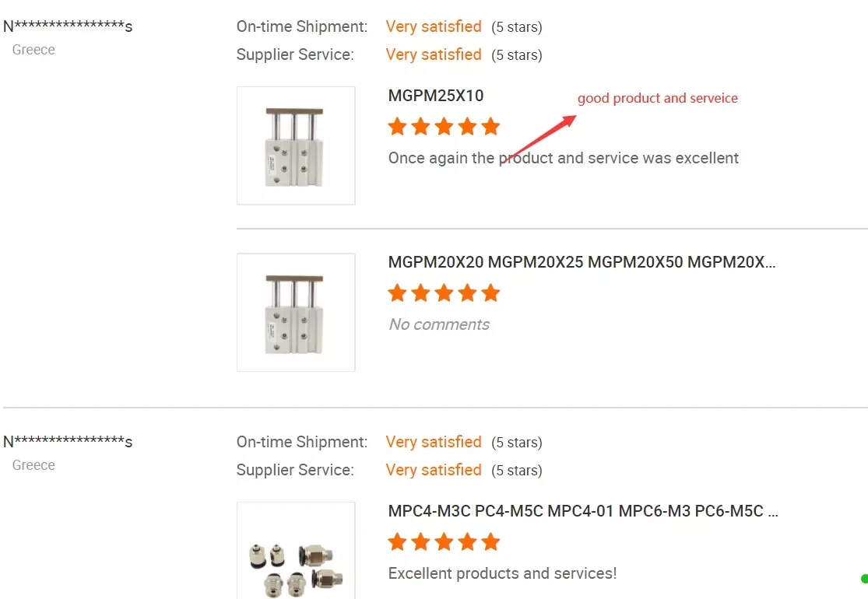Screen dimensions: 868x599
Task: Click bottom review's Supplier Service 'Very satisfied'
Action: tap(434, 470)
